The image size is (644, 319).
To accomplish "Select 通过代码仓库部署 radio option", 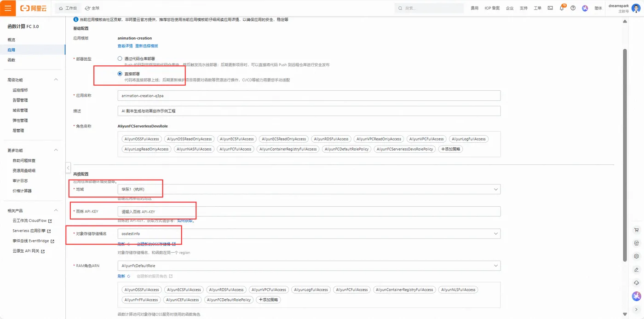I will point(120,59).
